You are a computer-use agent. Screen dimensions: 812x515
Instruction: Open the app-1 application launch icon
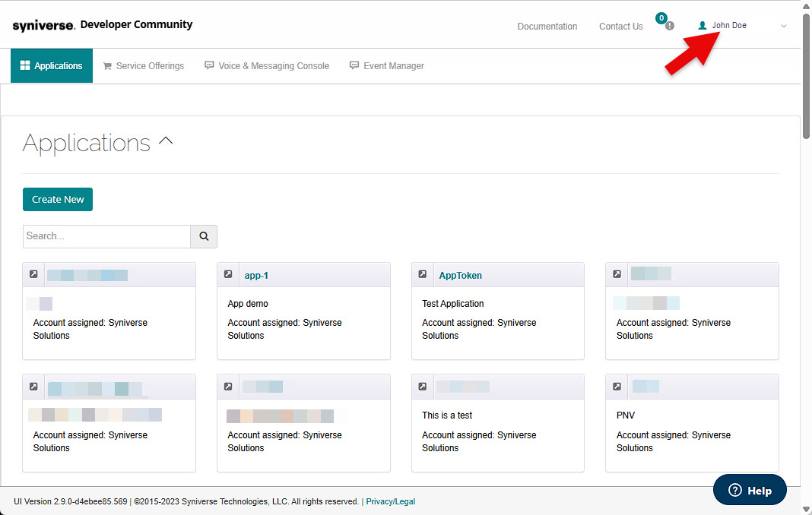[x=228, y=275]
